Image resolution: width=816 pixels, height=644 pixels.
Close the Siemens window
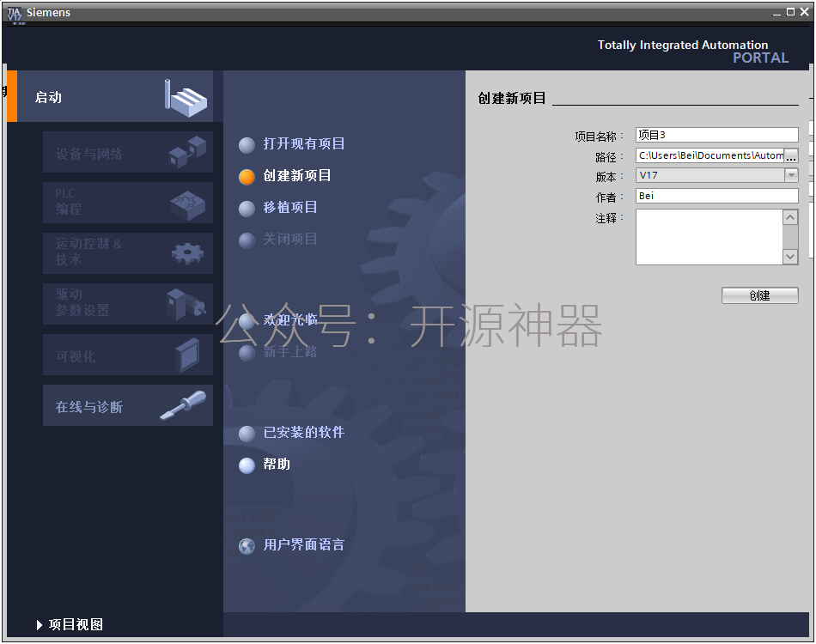tap(805, 12)
